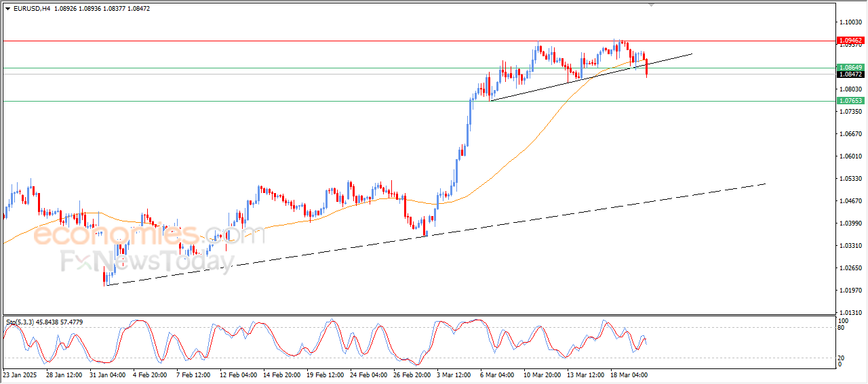Click the 1.06670 value on price axis
868x384 pixels.
(850, 134)
